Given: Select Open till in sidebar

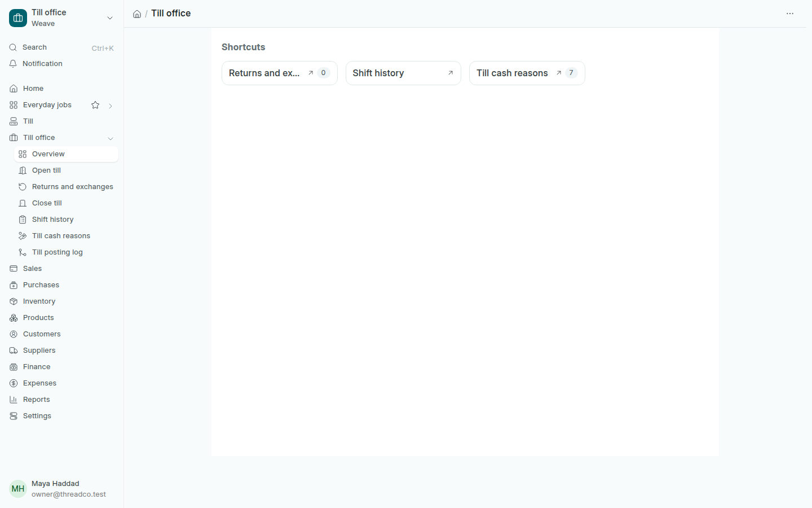Looking at the screenshot, I should (x=66, y=170).
